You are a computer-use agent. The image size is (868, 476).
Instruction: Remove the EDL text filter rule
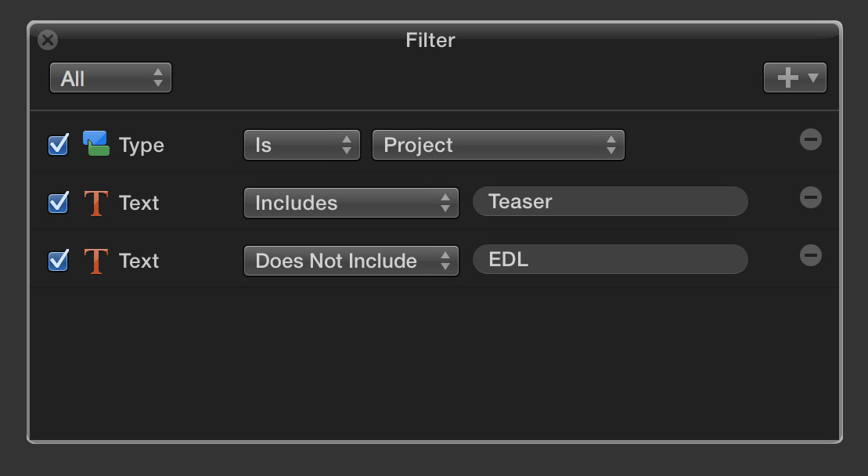[810, 255]
